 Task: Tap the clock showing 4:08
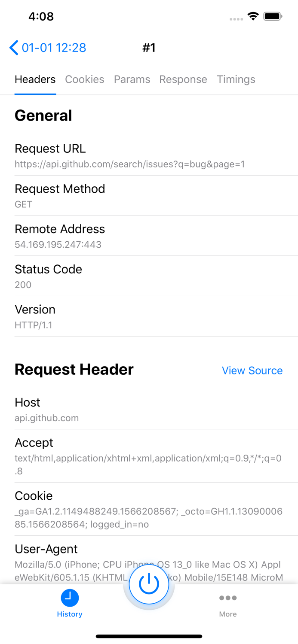(41, 16)
